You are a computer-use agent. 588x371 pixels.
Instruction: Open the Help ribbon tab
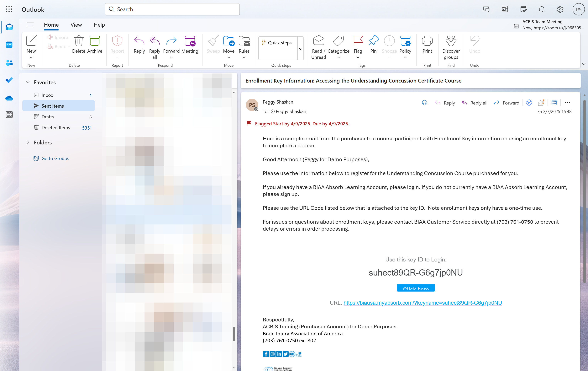click(99, 25)
